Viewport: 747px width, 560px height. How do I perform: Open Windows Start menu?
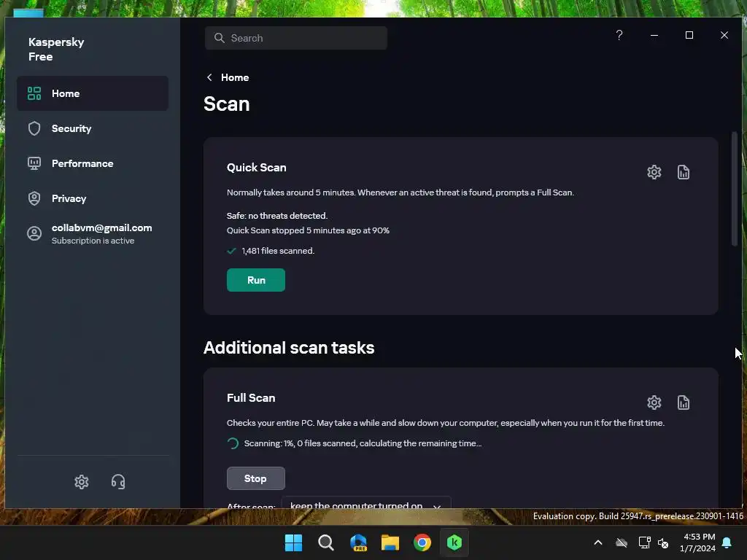(293, 542)
